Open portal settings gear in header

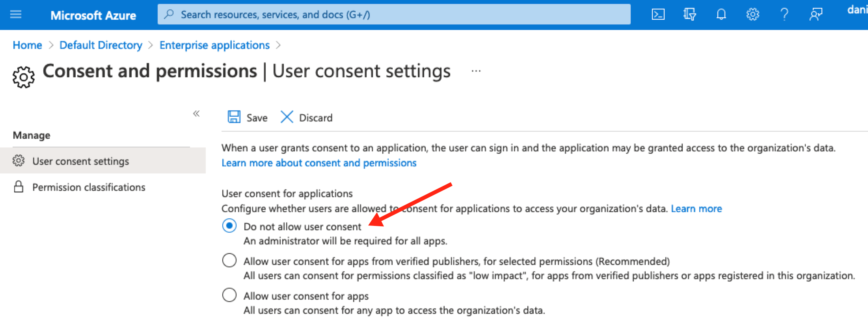753,15
